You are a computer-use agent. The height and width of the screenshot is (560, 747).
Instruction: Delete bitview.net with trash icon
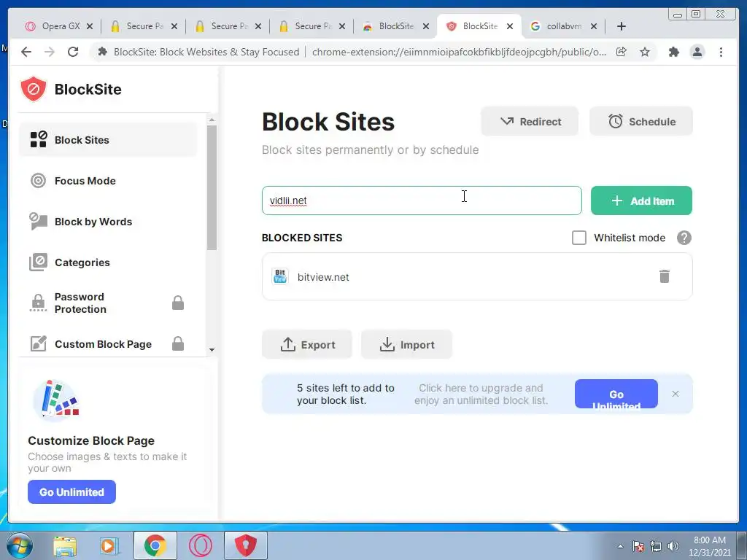click(x=664, y=276)
